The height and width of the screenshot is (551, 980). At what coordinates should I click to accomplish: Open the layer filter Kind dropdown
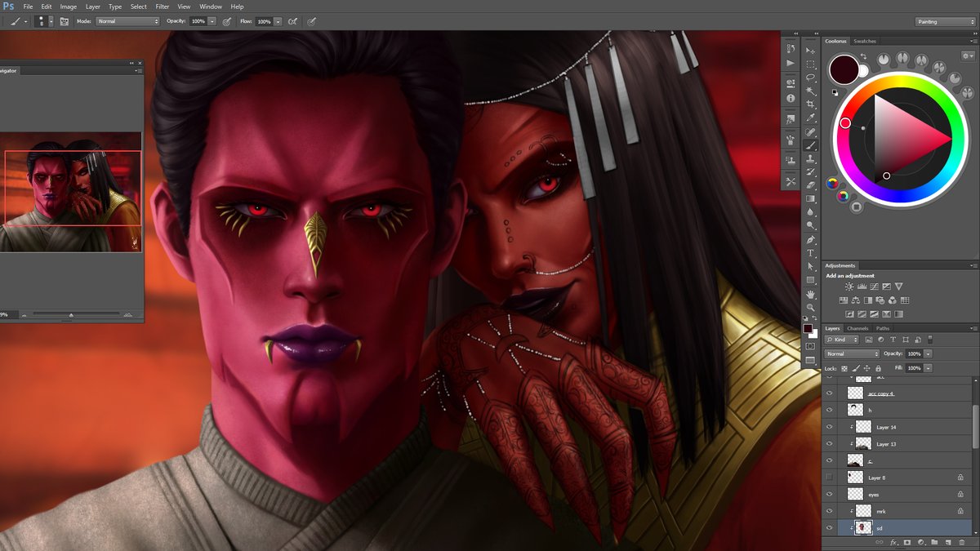(x=842, y=340)
